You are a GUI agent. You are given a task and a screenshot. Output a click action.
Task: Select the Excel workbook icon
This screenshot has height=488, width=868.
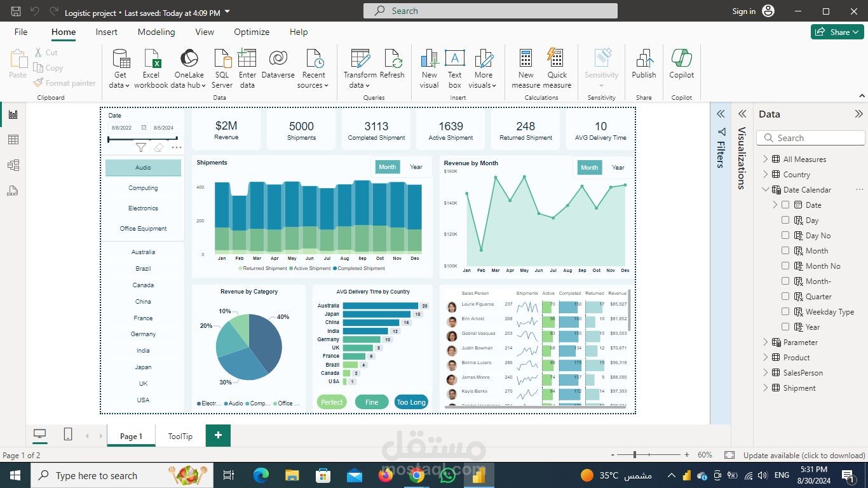point(151,59)
